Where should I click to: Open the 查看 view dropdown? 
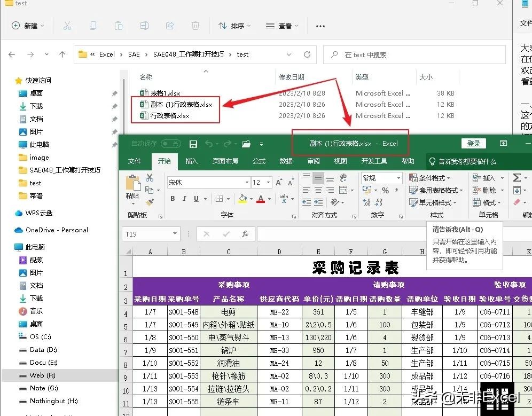pos(282,26)
